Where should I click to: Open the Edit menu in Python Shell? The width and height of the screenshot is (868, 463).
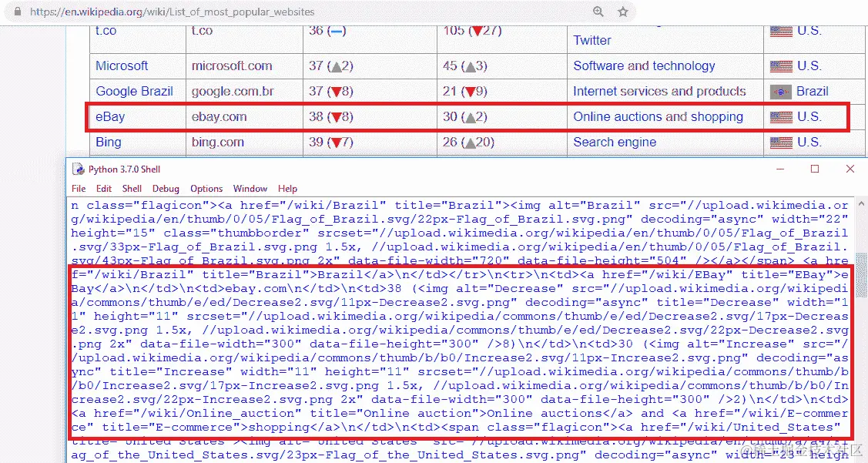(x=103, y=188)
